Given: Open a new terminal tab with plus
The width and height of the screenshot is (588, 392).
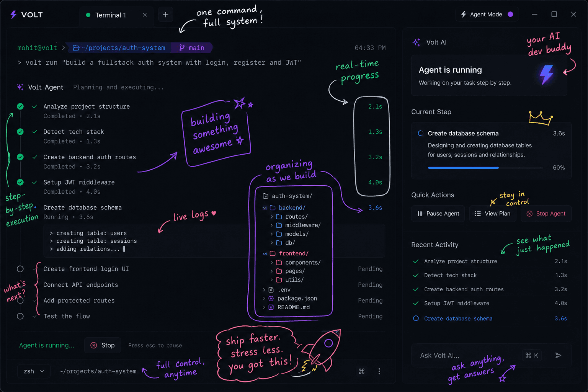Looking at the screenshot, I should (165, 15).
